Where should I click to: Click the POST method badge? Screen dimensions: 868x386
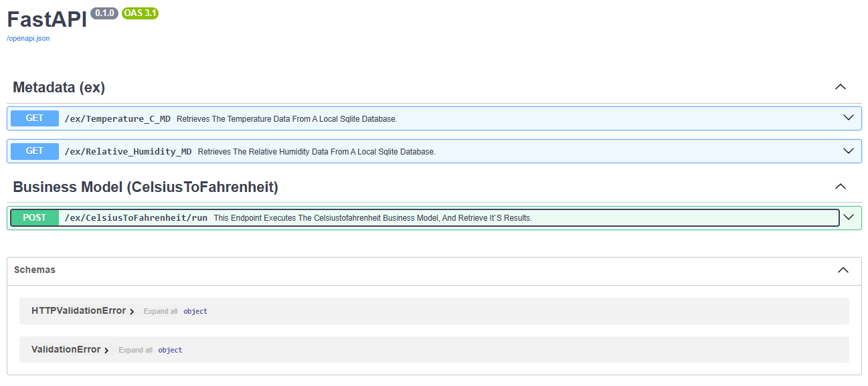click(35, 217)
